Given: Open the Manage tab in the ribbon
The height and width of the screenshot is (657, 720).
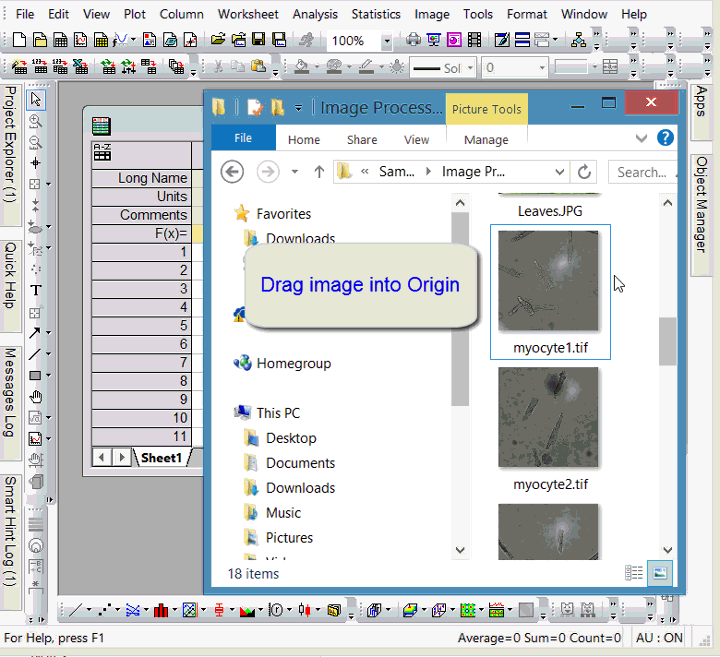Looking at the screenshot, I should point(486,140).
